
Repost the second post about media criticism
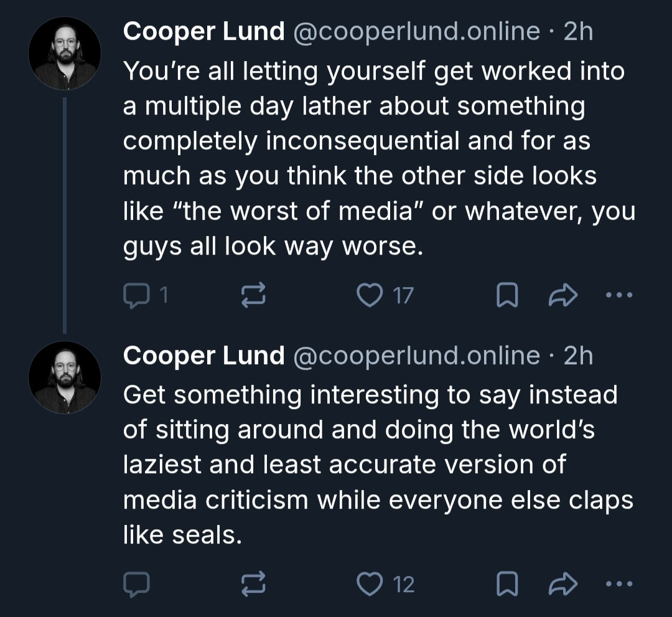(x=253, y=583)
